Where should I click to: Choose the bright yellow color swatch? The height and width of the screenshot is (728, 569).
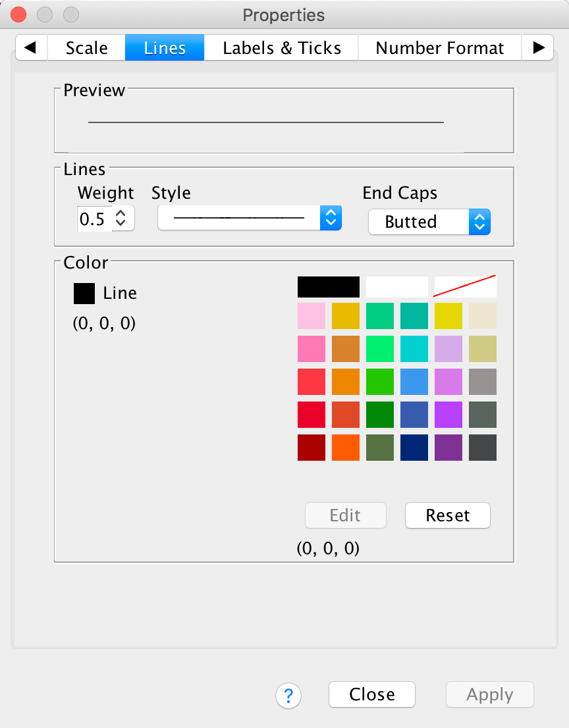click(448, 316)
